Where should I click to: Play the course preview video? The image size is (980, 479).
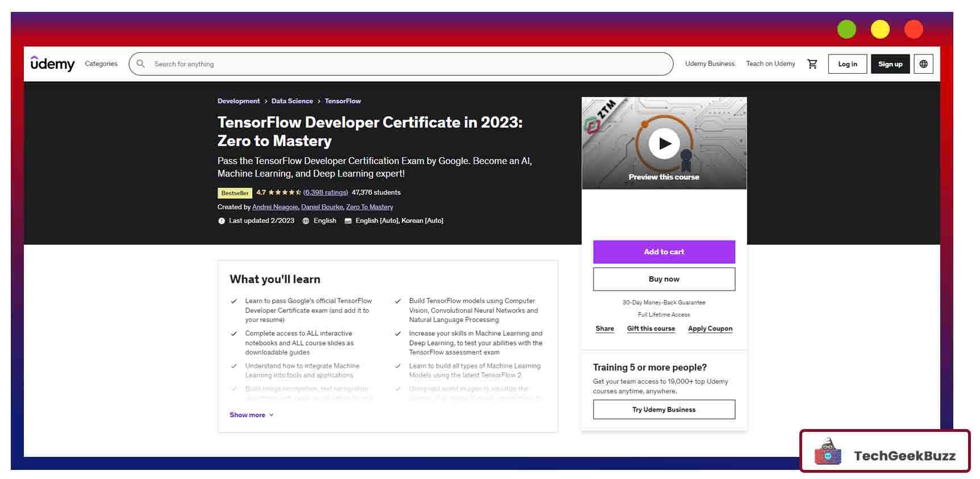tap(664, 144)
